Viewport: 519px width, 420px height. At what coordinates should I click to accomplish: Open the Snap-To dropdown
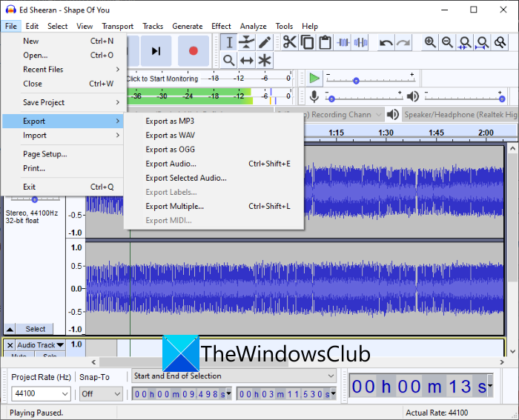click(x=101, y=393)
